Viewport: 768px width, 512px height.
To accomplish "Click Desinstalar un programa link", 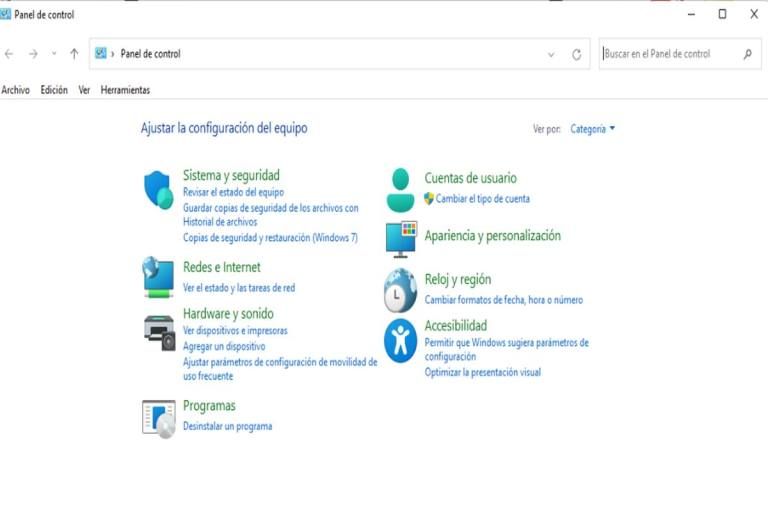I will pos(227,426).
